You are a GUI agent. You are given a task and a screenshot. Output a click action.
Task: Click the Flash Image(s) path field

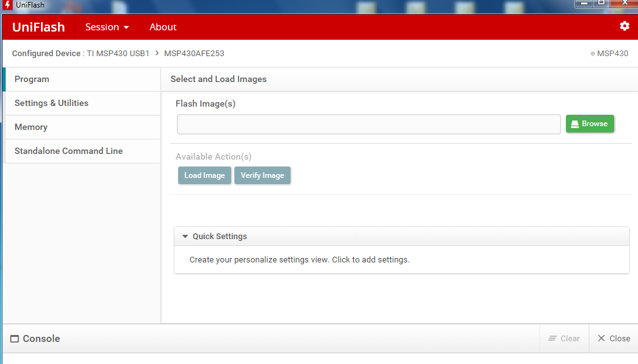tap(369, 124)
